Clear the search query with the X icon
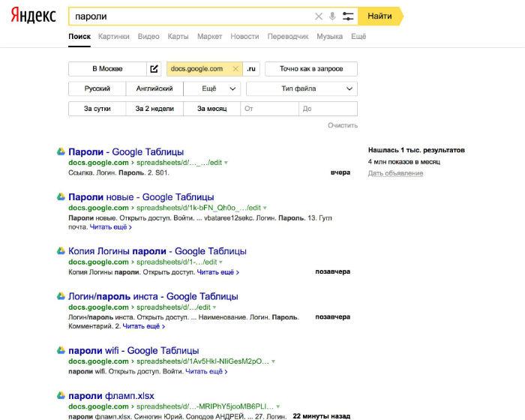Screen dimensions: 525x420 click(318, 16)
